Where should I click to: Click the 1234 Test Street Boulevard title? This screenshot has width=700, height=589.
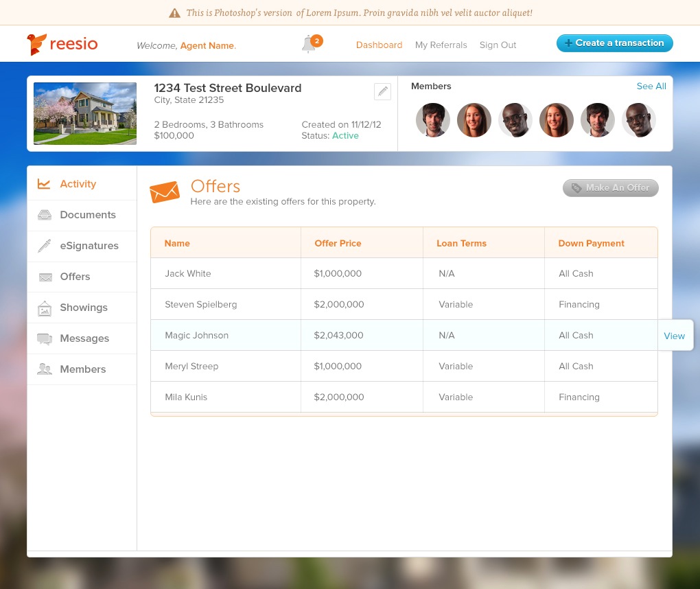point(228,88)
